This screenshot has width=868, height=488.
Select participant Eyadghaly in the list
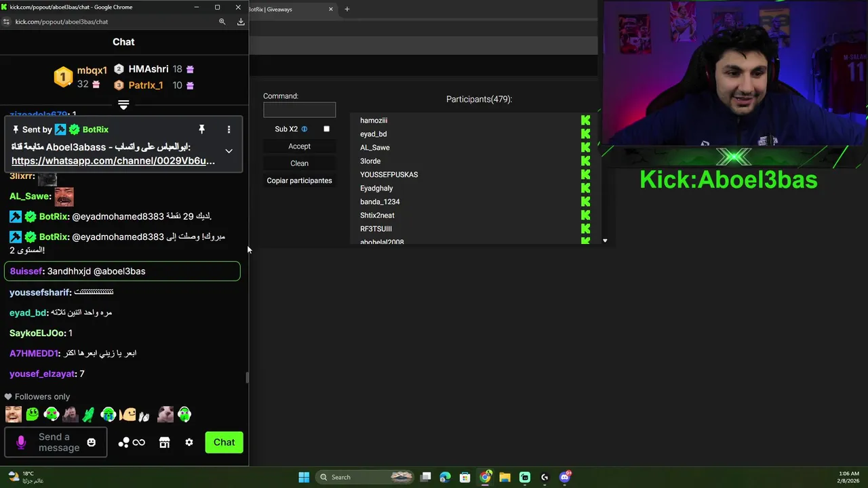click(x=376, y=188)
